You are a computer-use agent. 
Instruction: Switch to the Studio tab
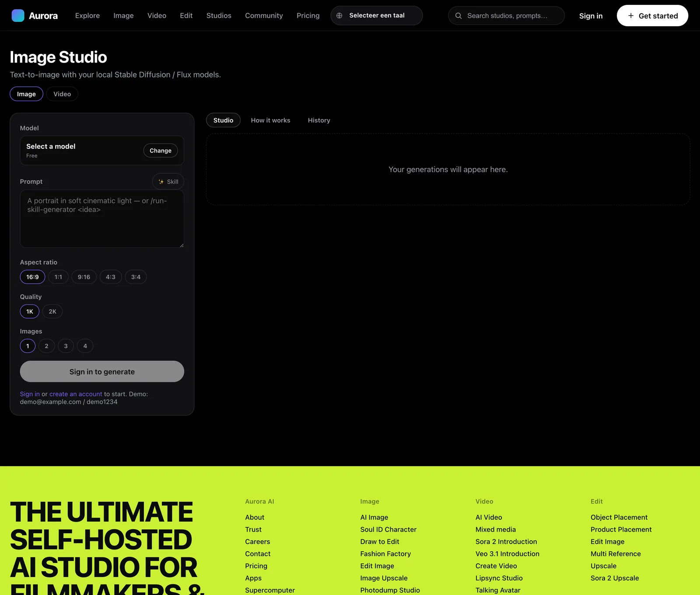[x=223, y=120]
